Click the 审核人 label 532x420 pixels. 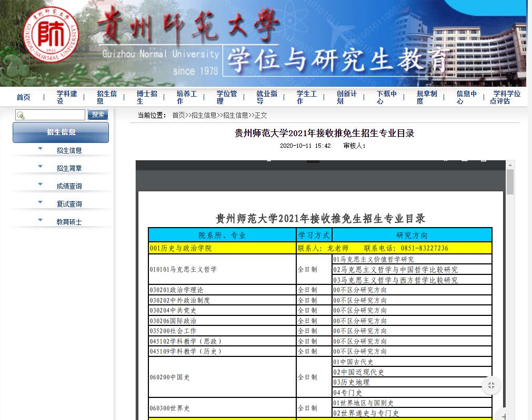[354, 146]
